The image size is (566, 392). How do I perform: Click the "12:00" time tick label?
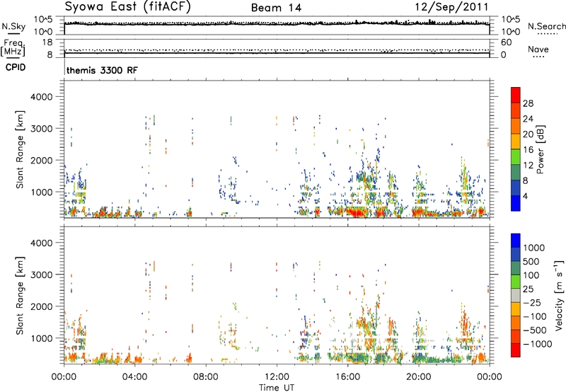coord(277,377)
